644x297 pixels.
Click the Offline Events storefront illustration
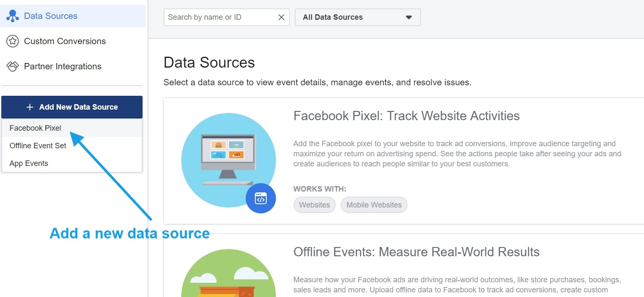pos(228,279)
